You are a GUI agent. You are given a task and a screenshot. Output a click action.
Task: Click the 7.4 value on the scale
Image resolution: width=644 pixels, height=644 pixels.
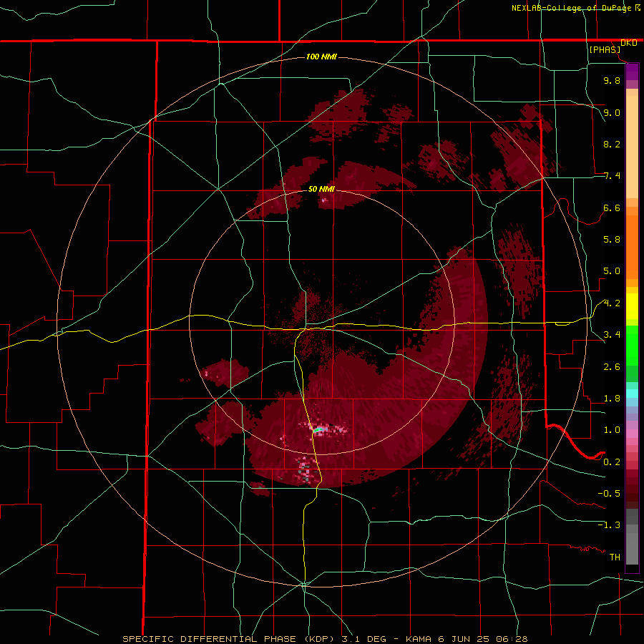[x=612, y=176]
